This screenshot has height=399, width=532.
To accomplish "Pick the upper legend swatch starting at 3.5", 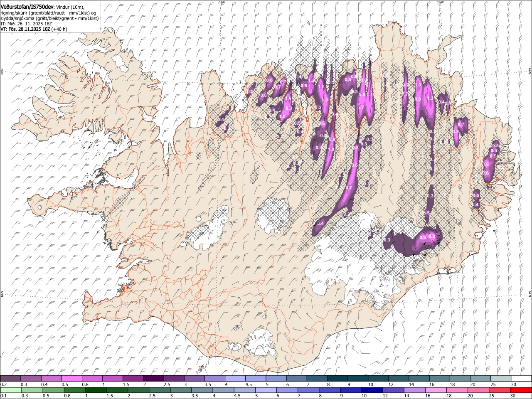I will tap(214, 378).
